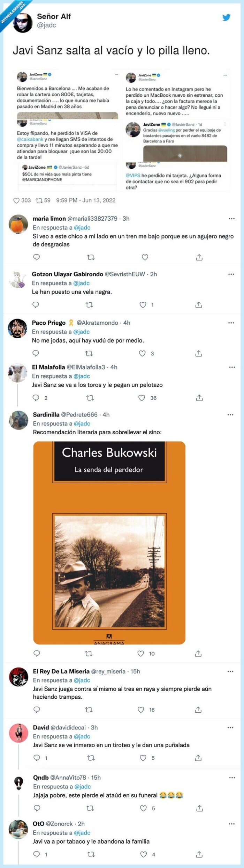
Task: Visit El Rey De La Miseria's profile name
Action: pyautogui.click(x=61, y=671)
